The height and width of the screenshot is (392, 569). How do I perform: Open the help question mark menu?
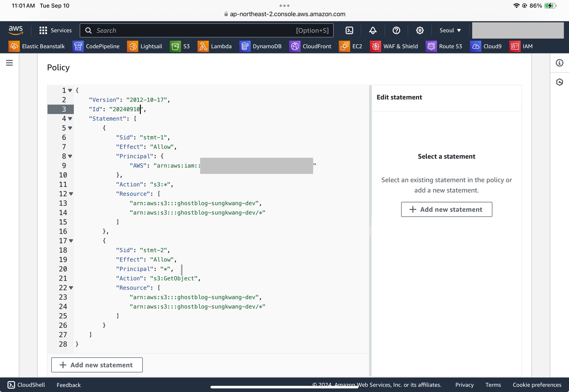(396, 30)
